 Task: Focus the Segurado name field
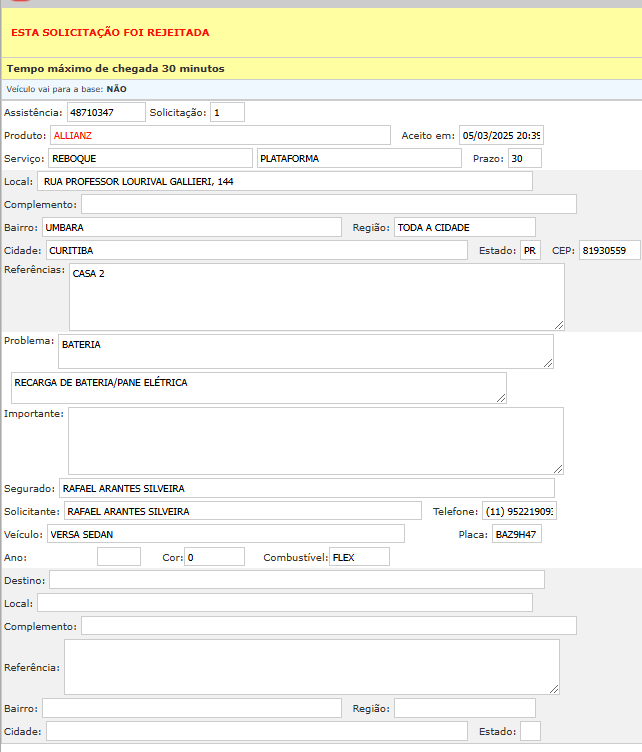(x=306, y=488)
